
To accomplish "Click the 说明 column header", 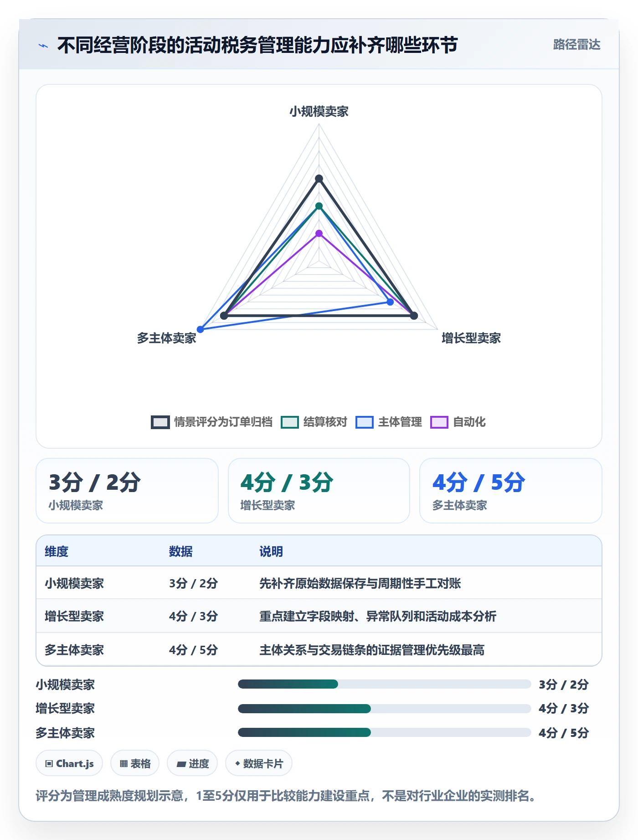I will (271, 551).
